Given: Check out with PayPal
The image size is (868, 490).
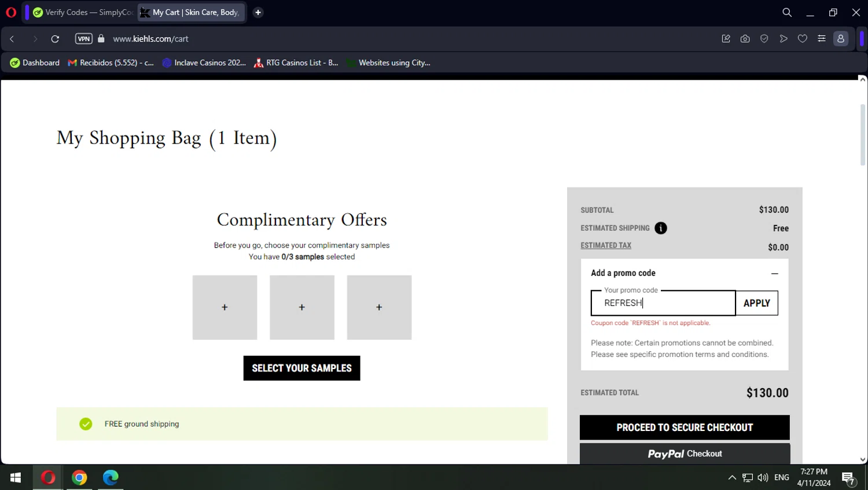Looking at the screenshot, I should (685, 454).
